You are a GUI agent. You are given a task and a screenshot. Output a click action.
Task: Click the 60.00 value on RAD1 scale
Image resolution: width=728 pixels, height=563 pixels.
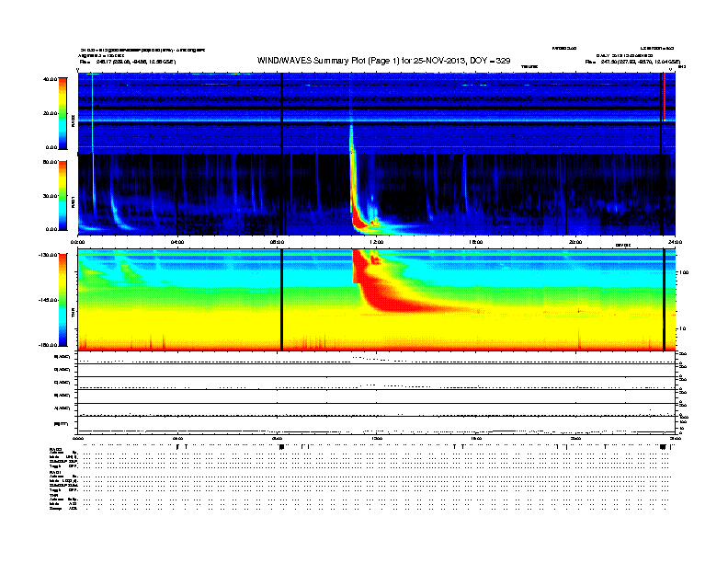point(51,162)
